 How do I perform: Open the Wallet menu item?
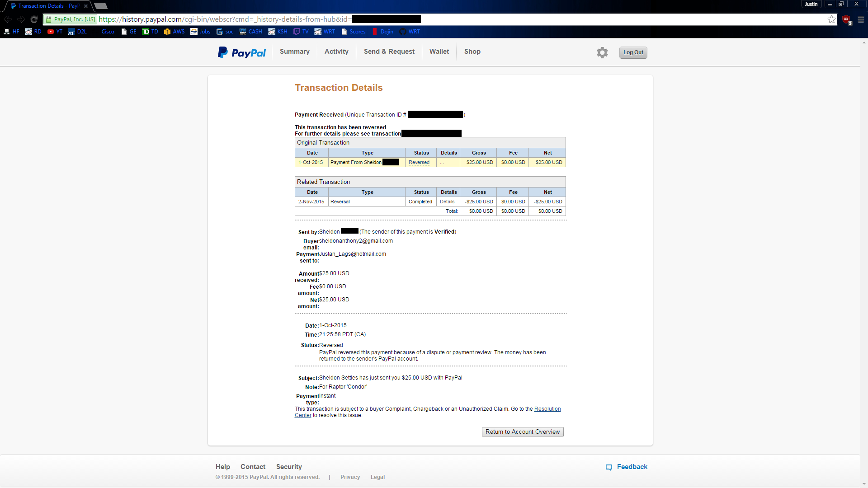tap(439, 52)
